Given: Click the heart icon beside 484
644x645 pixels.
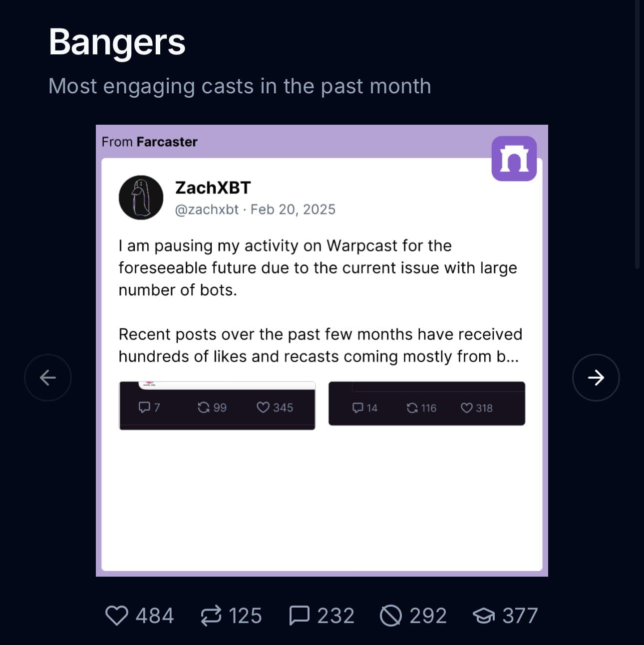Looking at the screenshot, I should [117, 616].
